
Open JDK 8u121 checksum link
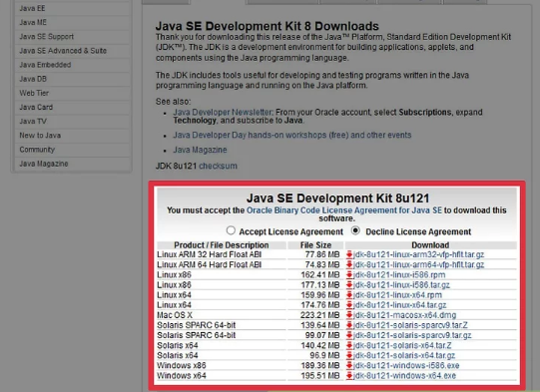coord(218,166)
